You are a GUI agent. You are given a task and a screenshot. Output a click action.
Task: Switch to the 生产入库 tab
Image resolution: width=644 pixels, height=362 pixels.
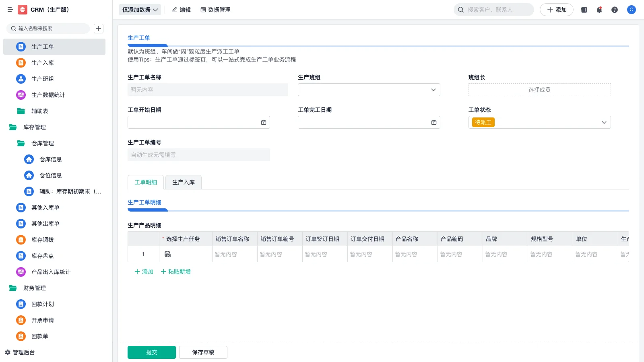[183, 182]
